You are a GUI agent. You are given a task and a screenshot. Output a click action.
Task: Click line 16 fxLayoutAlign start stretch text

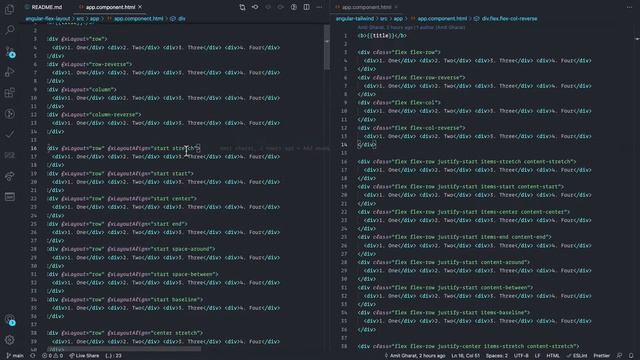154,148
